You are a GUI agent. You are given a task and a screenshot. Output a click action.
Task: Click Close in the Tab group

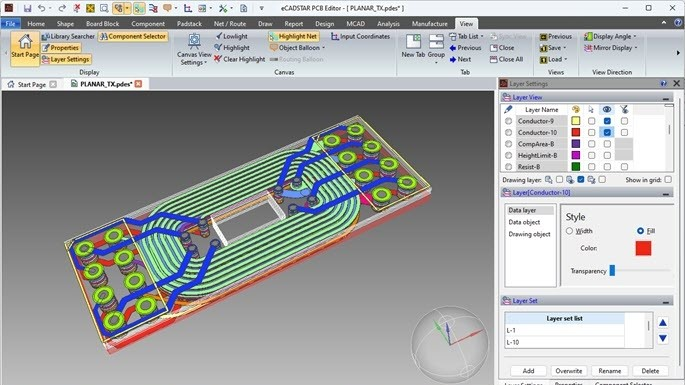point(502,48)
